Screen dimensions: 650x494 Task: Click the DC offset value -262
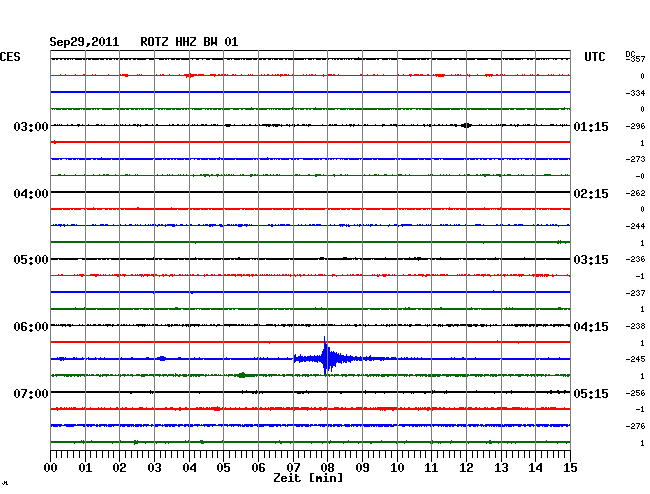(635, 193)
